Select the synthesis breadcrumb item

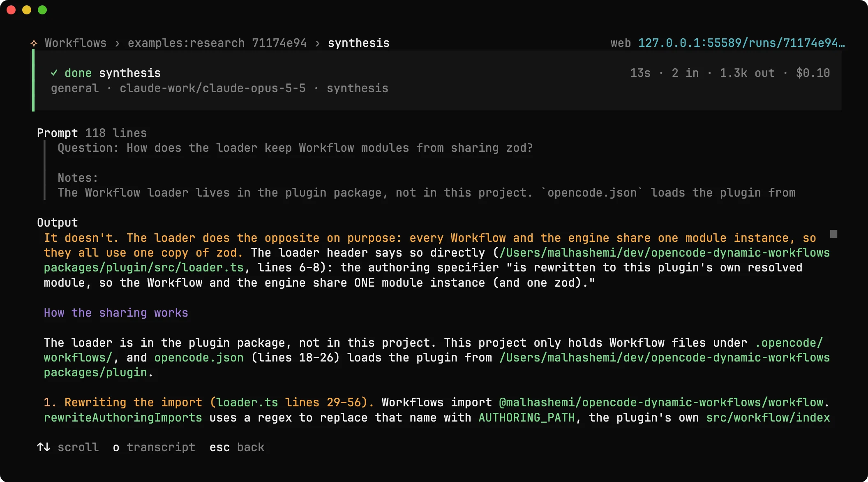point(358,43)
